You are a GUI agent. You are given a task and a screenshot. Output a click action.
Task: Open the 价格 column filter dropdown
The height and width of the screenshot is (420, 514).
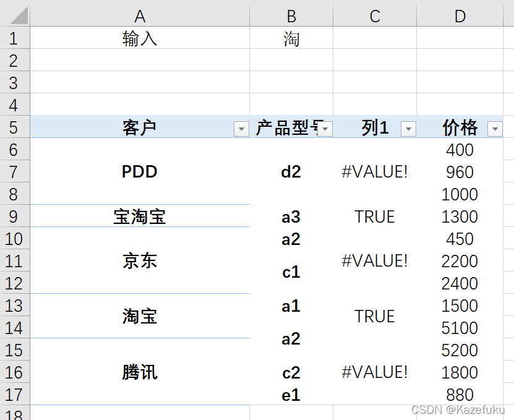coord(495,129)
